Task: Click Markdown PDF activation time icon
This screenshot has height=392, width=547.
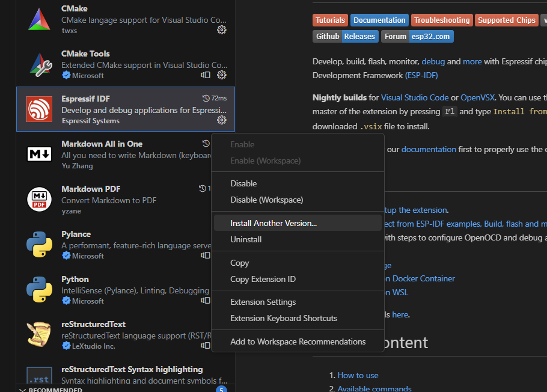Action: click(x=203, y=189)
